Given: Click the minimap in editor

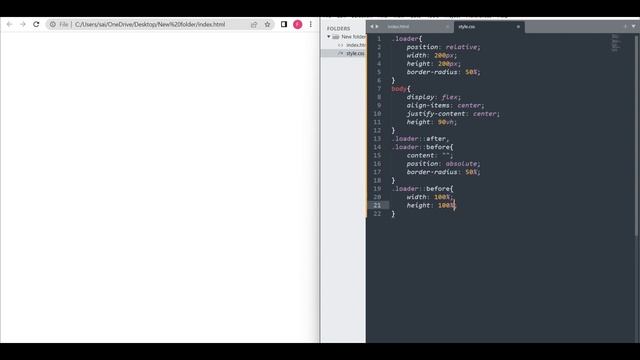Looking at the screenshot, I should click(x=616, y=43).
